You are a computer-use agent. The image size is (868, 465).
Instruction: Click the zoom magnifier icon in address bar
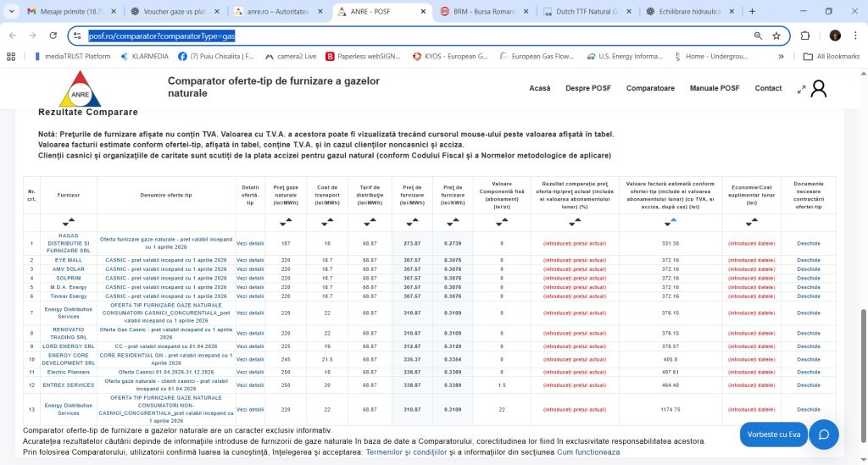[758, 36]
